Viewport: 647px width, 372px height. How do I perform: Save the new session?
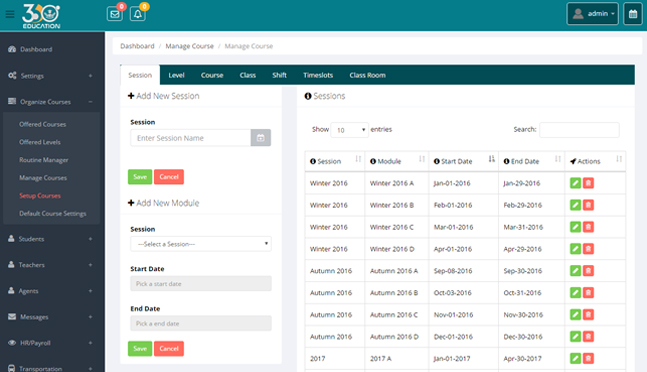point(140,177)
